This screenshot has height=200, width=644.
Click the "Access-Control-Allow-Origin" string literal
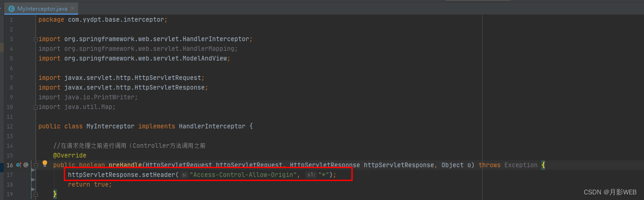pos(243,175)
